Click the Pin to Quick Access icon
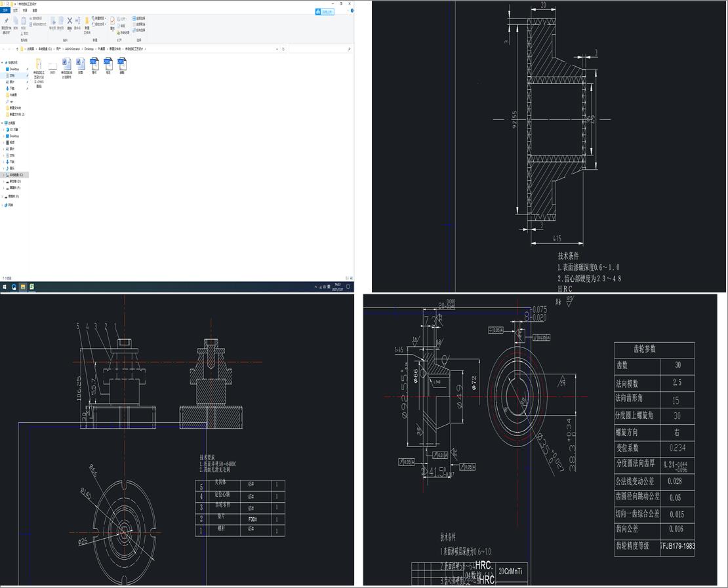Screen dimensions: 728x588 pyautogui.click(x=6, y=22)
